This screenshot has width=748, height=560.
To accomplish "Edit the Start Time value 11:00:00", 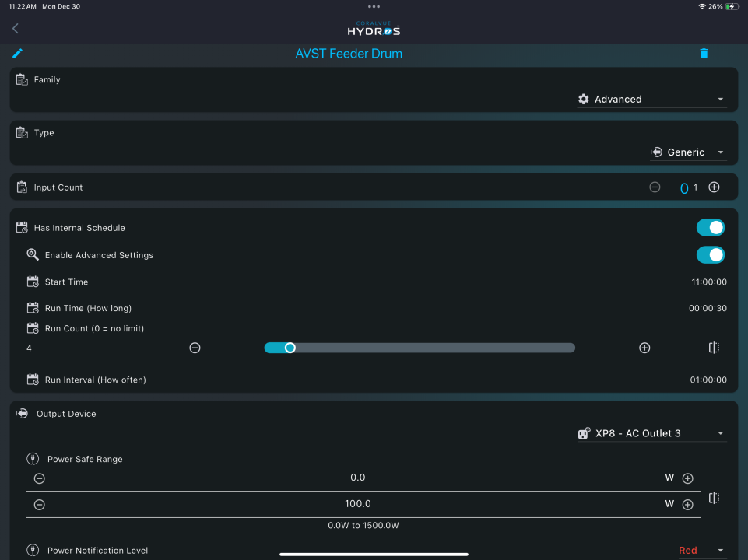I will (x=708, y=282).
